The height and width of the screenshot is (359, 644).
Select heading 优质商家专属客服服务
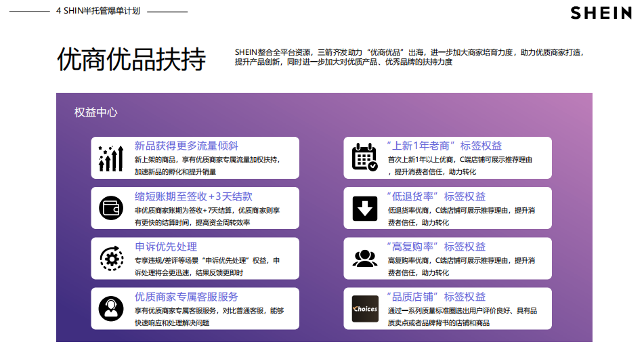coord(186,297)
